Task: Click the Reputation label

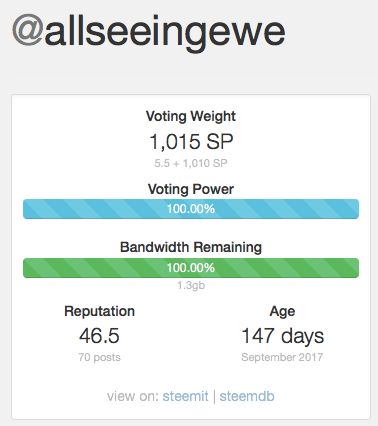Action: click(99, 311)
